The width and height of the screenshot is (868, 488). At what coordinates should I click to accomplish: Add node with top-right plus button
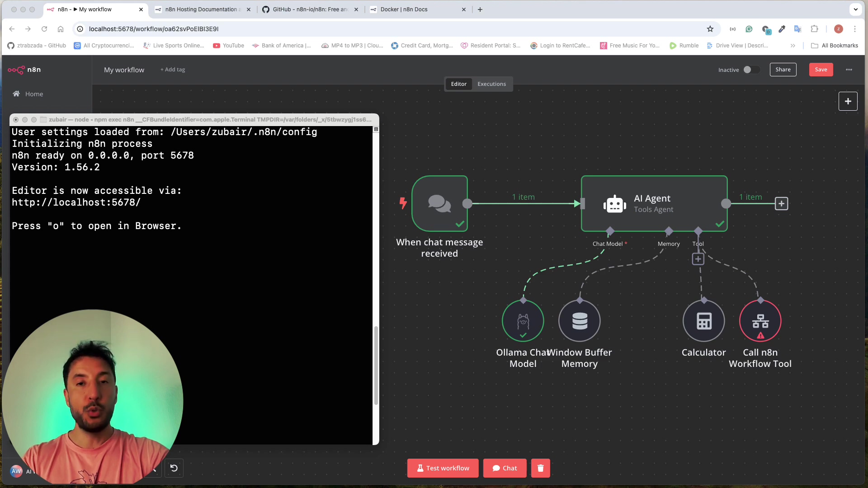[848, 101]
